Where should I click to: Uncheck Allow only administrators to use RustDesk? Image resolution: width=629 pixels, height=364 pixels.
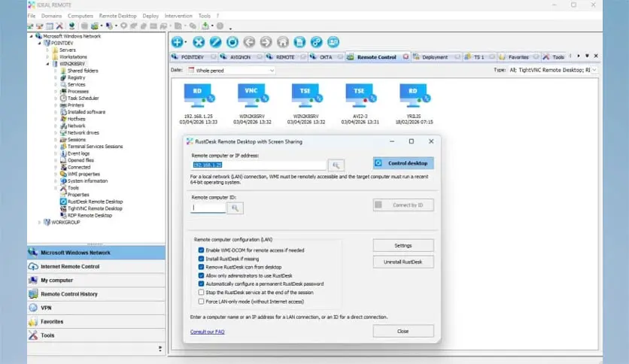[201, 275]
